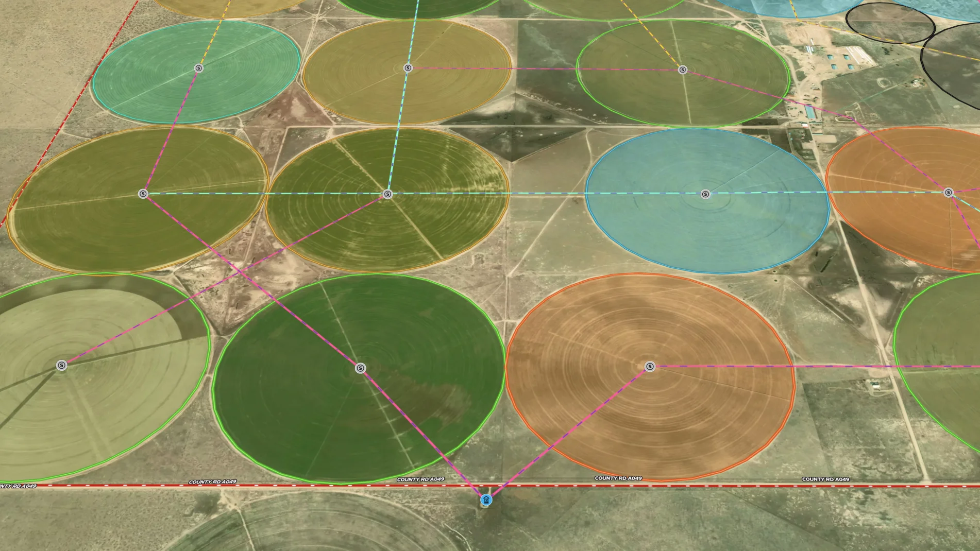The image size is (980, 551).
Task: Click the S marker where cyan and pink lines meet
Action: tap(387, 194)
